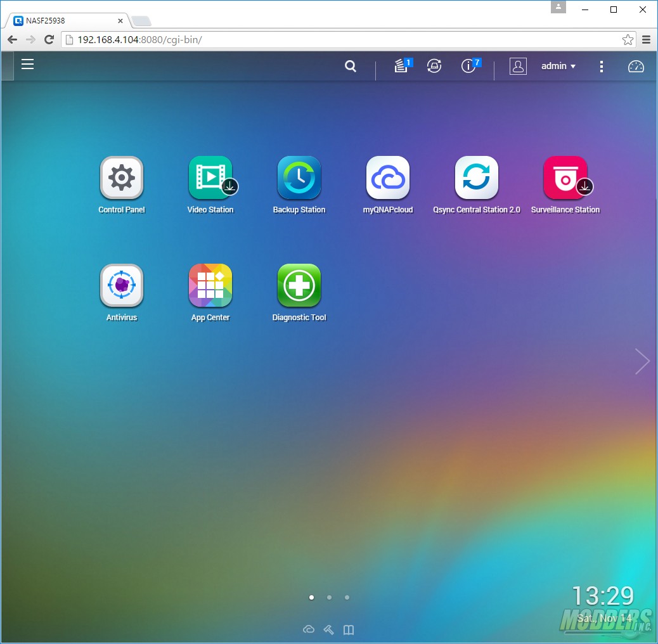Bookmark this page with the star
Screen dimensions: 658x644
tap(628, 40)
